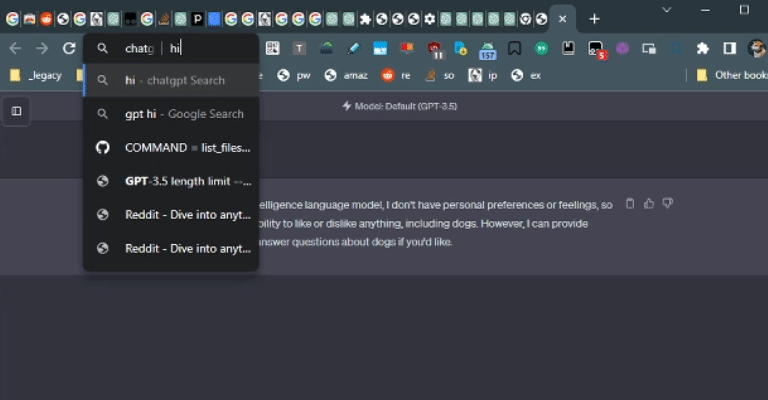Open the _legacy bookmarks folder

(37, 75)
